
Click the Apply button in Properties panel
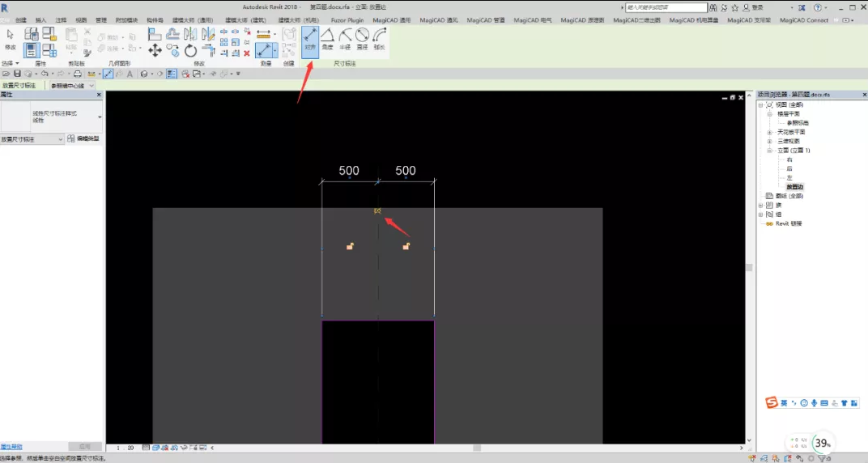click(85, 446)
